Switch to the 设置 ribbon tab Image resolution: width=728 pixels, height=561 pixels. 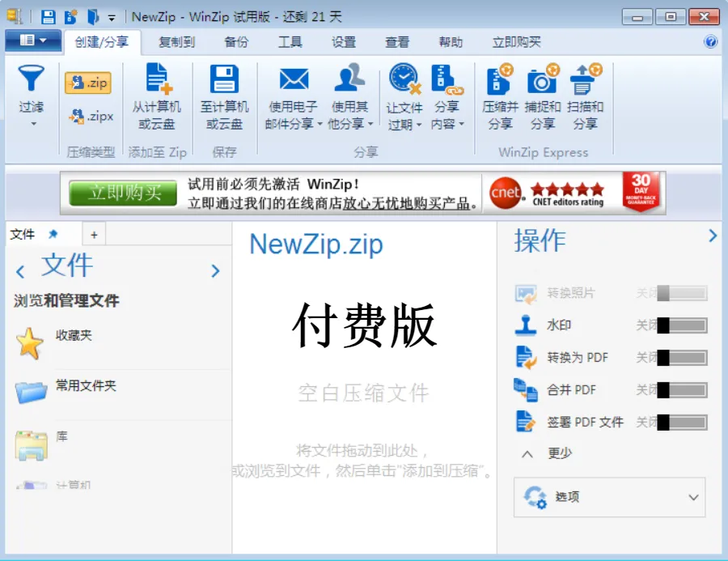pos(344,42)
